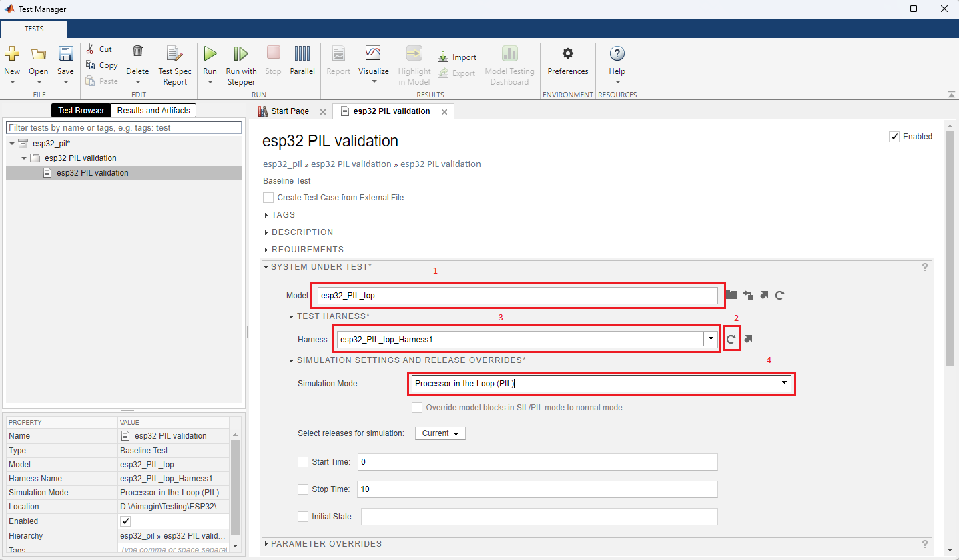This screenshot has width=959, height=560.
Task: Click the New test file icon
Action: click(x=12, y=54)
